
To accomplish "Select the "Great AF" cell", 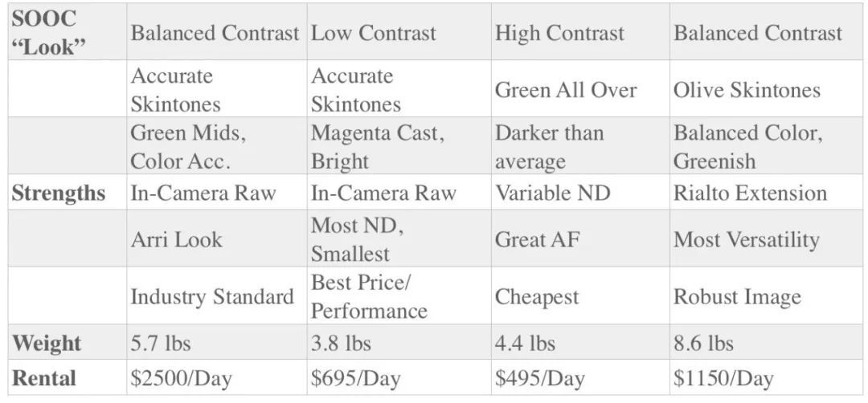I will (537, 239).
